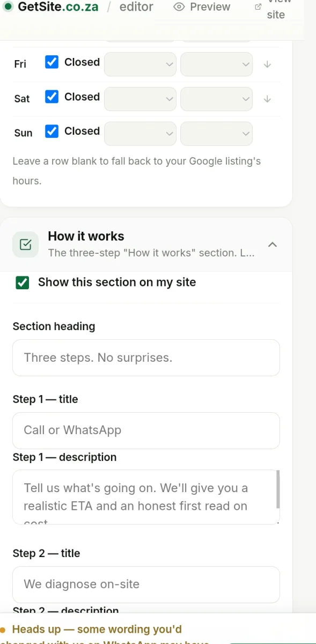Click the green GetSite logo dot
This screenshot has width=316, height=644.
[8, 7]
